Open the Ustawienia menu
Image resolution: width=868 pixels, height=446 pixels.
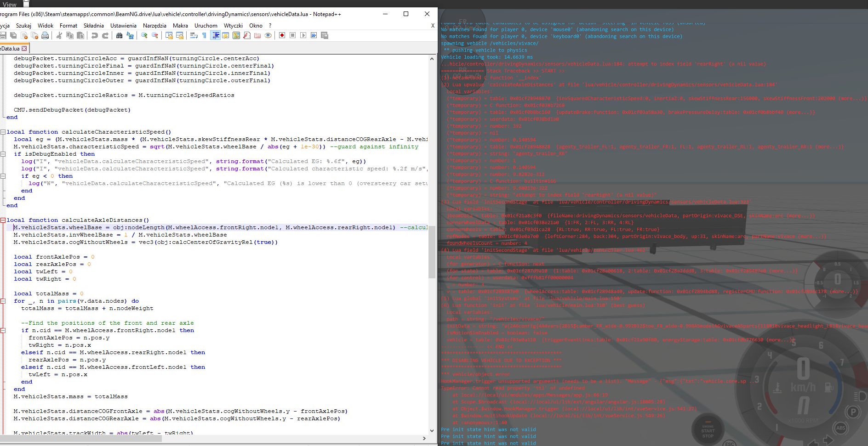point(123,26)
